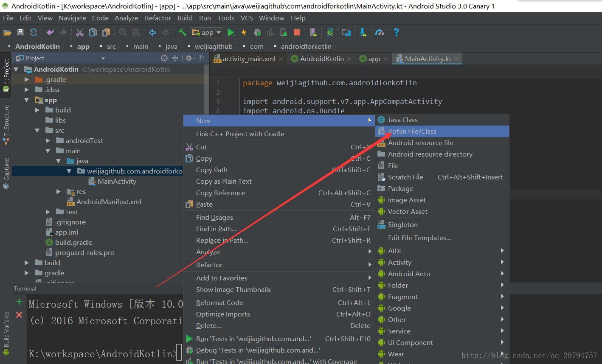The height and width of the screenshot is (364, 602).
Task: Open the Android Profiler gauge icon
Action: pos(380,32)
